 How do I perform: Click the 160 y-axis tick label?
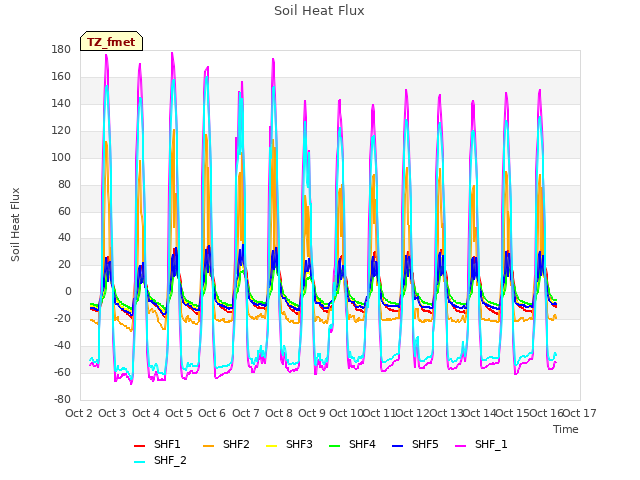(x=61, y=77)
